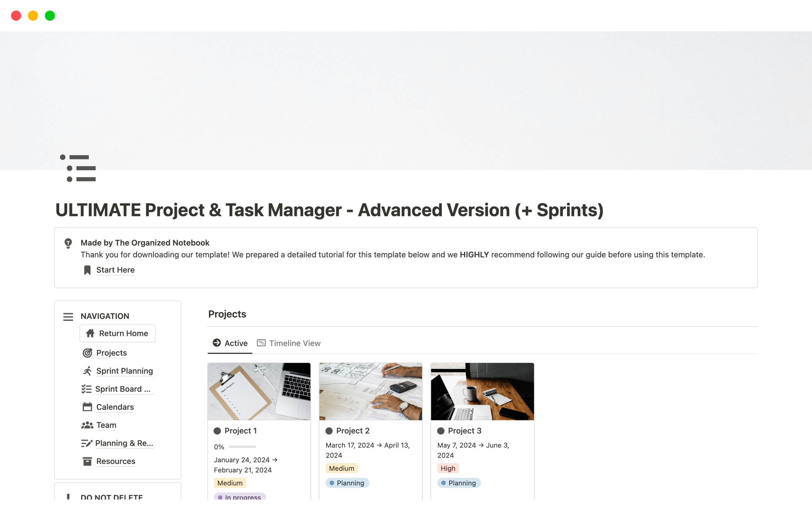Open the Planning & Re... navigation link
Screen dimensions: 812x508
pos(124,443)
